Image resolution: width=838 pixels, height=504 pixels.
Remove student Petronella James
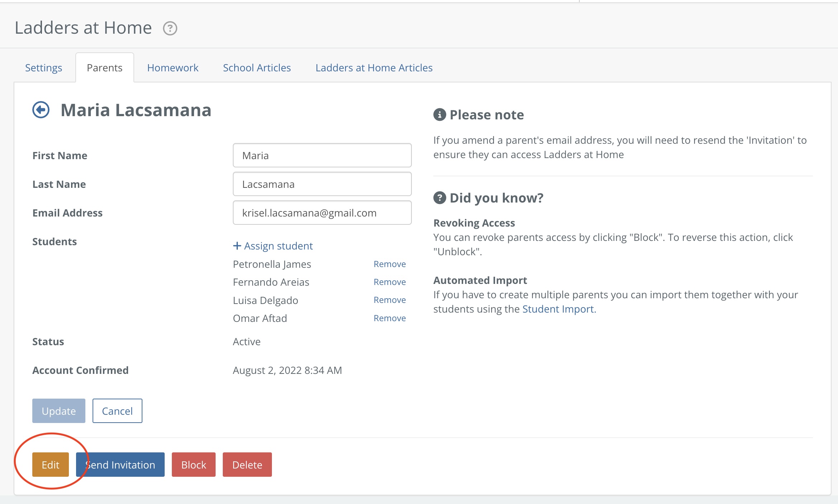tap(390, 264)
